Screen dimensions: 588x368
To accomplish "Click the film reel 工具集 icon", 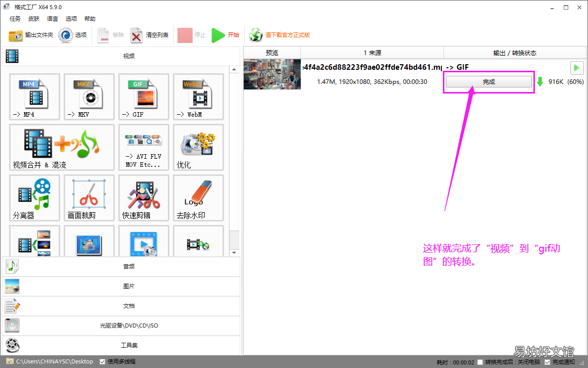I will (12, 345).
